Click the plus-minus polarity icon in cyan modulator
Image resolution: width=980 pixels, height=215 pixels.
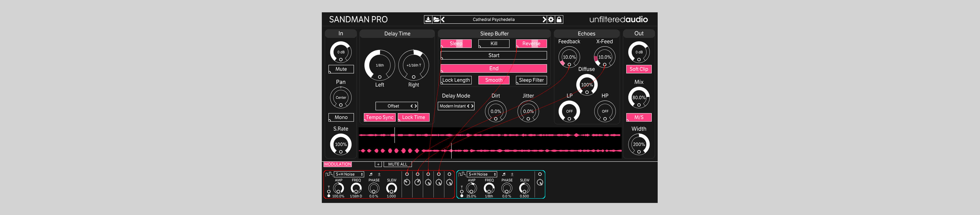[512, 174]
